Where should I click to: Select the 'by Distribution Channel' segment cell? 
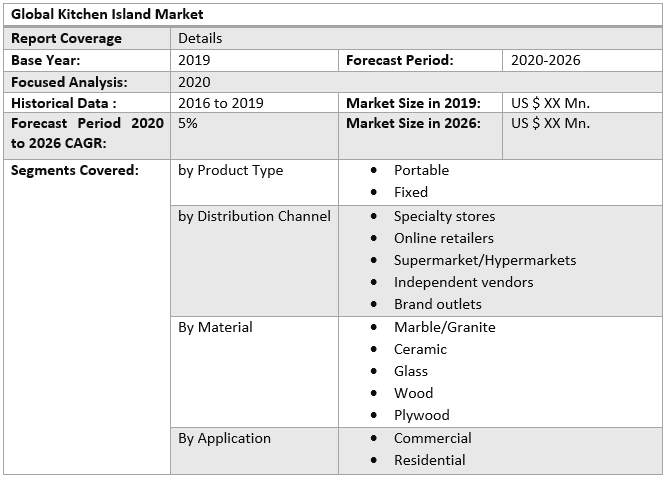pos(254,216)
